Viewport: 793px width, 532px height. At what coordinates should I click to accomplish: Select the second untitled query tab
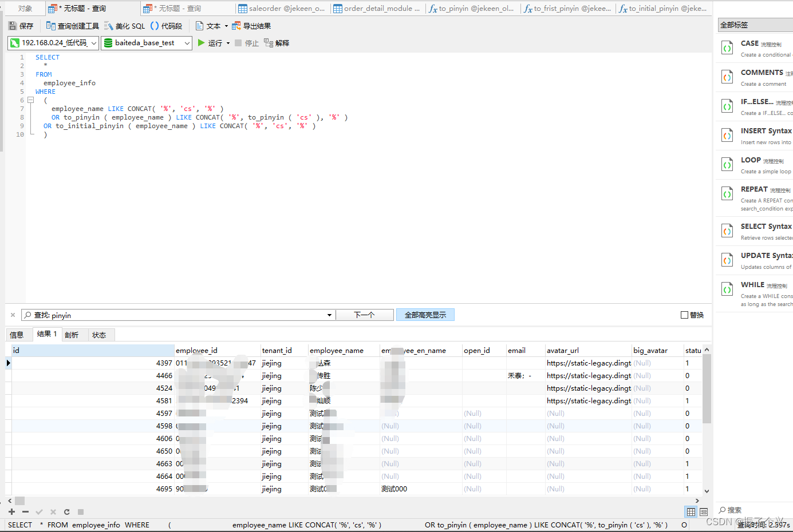(x=188, y=9)
